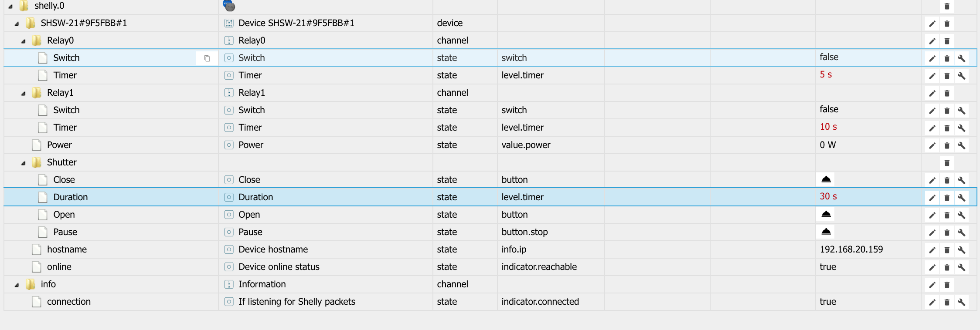Edit the Relay0 Switch object with pencil icon
This screenshot has height=330, width=980.
[x=932, y=58]
